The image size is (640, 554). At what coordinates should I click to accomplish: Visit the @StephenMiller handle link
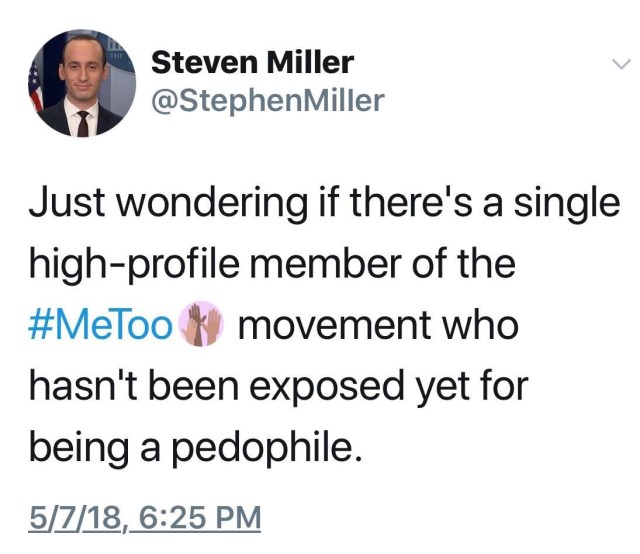pos(267,100)
